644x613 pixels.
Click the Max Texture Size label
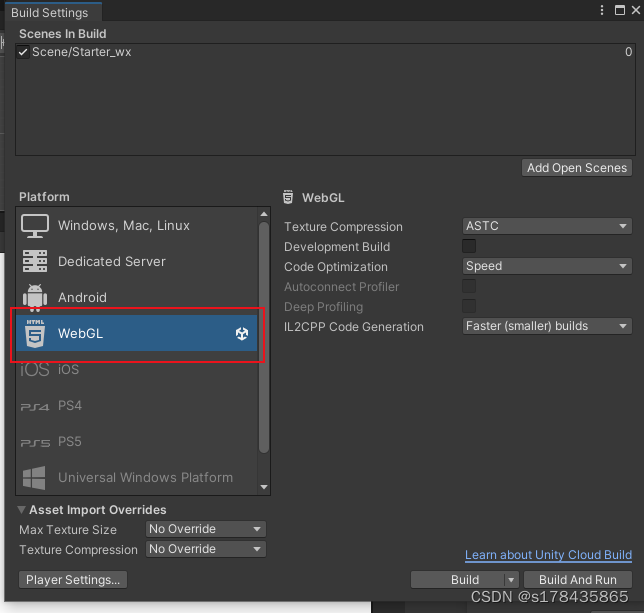pyautogui.click(x=68, y=529)
